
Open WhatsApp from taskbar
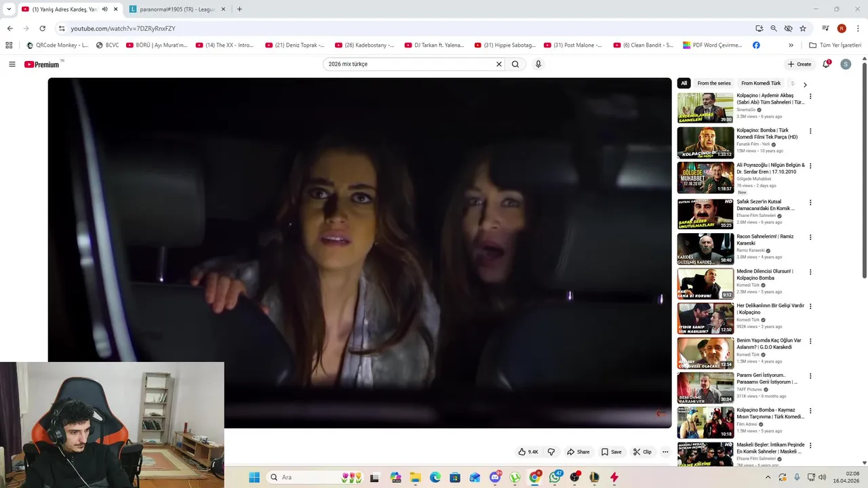555,477
